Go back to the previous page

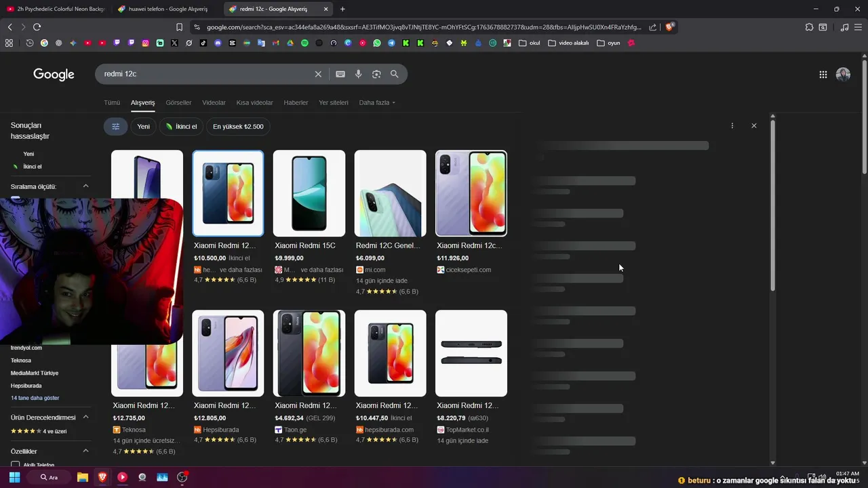(x=9, y=27)
